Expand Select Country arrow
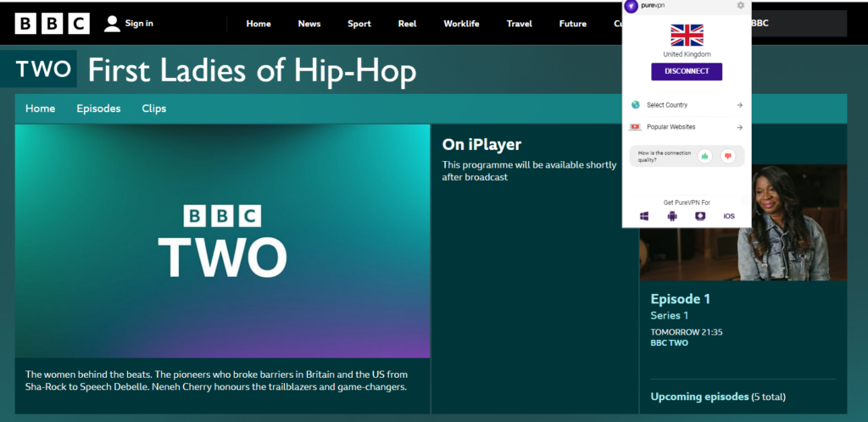 point(739,105)
